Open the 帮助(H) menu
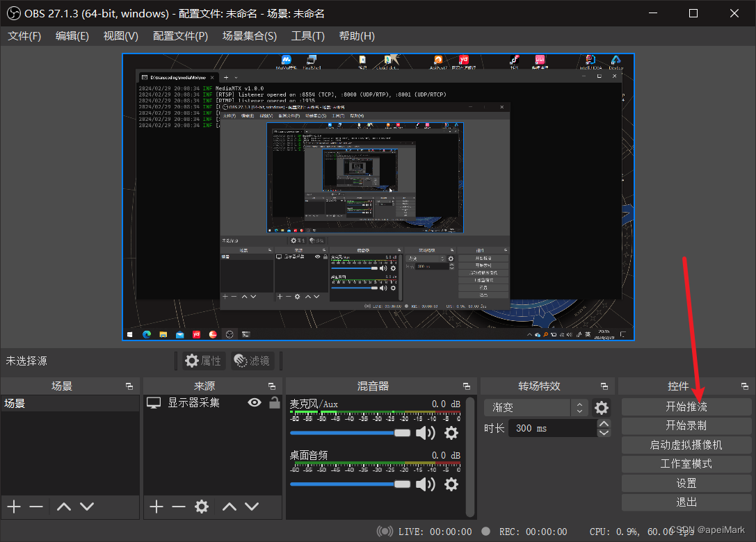The height and width of the screenshot is (542, 756). pos(357,36)
